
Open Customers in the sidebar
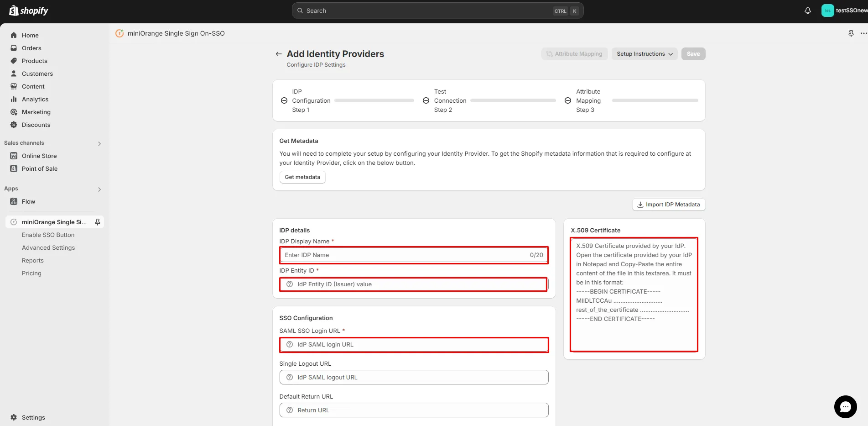coord(37,74)
